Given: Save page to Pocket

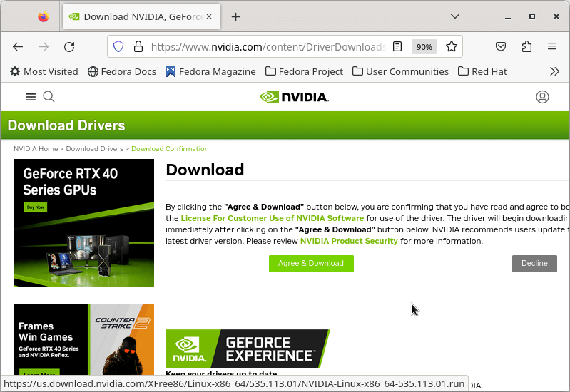Looking at the screenshot, I should tap(501, 46).
